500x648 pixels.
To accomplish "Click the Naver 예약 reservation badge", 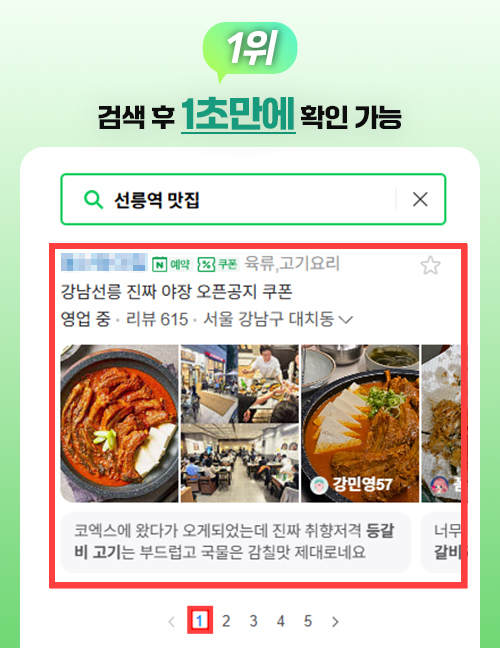I will coord(172,264).
